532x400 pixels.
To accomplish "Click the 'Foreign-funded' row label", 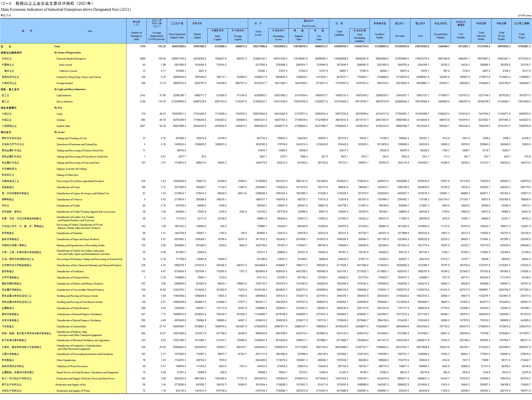I will pyautogui.click(x=64, y=83).
